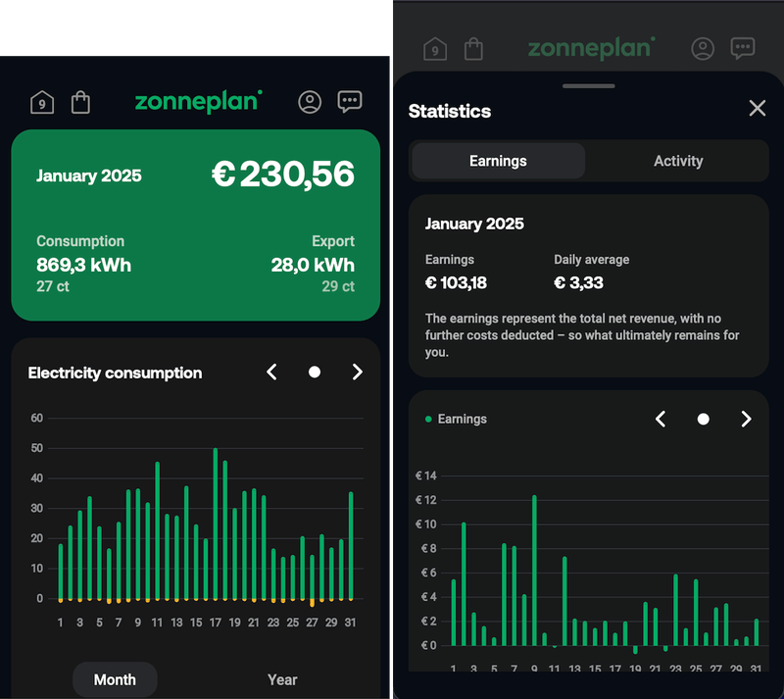Click the 869,3 kWh consumption value
Screen dimensions: 784x699
point(83,265)
